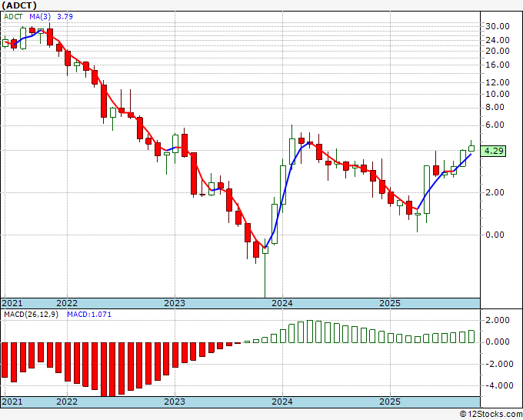
Task: Select the MA(3) legend label
Action: 40,17
